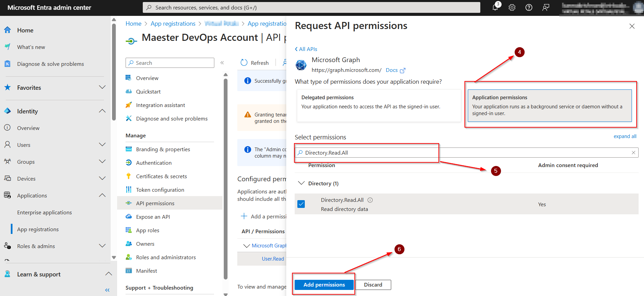Click the Groups icon in the sidebar
This screenshot has width=644, height=296.
click(x=7, y=162)
